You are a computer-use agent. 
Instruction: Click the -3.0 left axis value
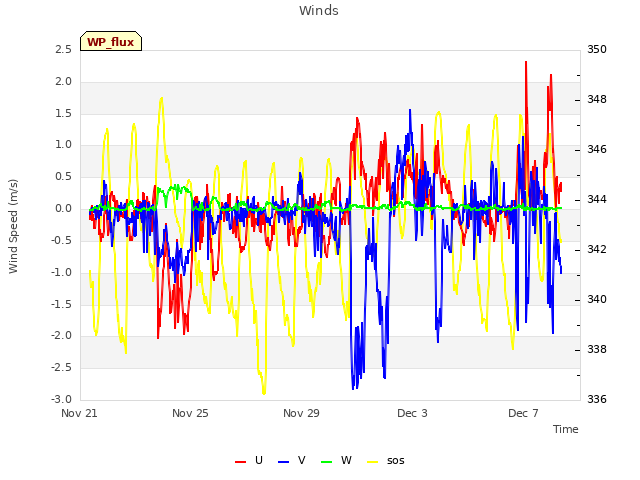61,399
